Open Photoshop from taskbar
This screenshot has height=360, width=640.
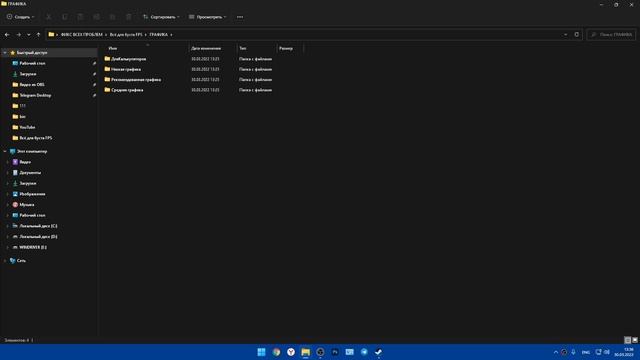coord(335,352)
